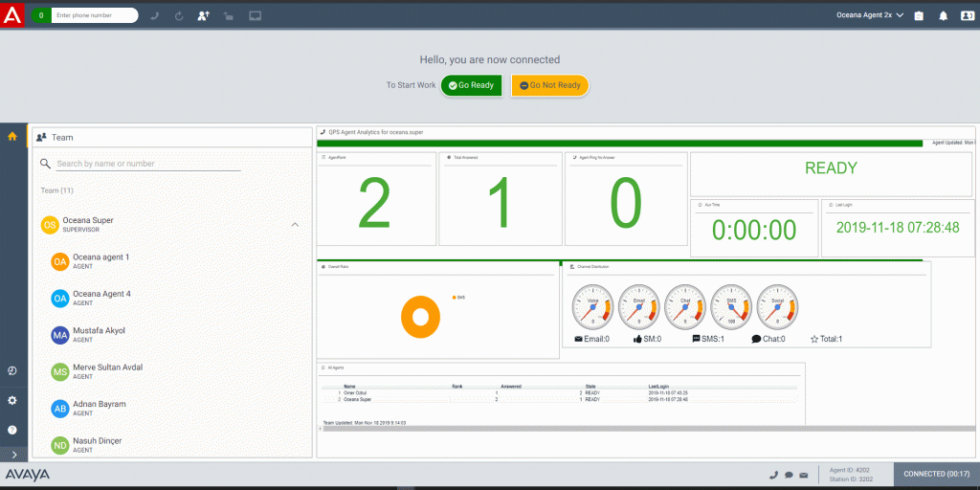The height and width of the screenshot is (490, 980).
Task: Click the Last Login 2019-11-18 07:28:48 value
Action: [898, 228]
